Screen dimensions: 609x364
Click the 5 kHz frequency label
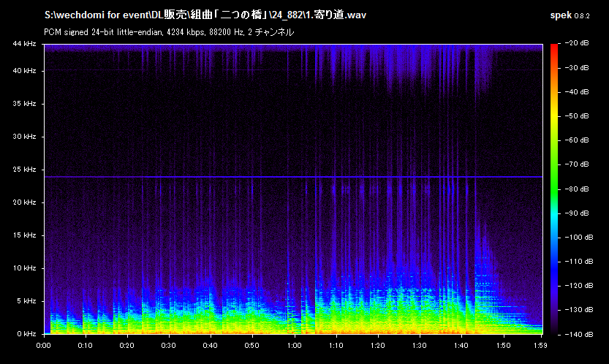coord(26,301)
